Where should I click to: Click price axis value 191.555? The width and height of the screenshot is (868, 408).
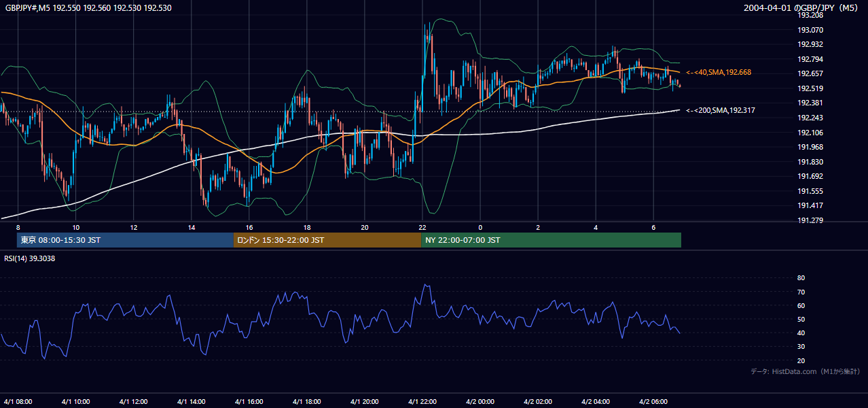(x=810, y=191)
